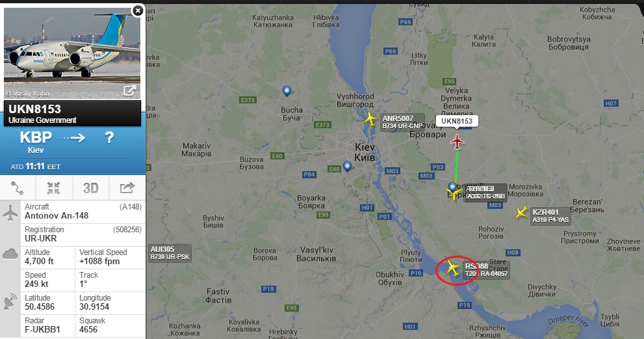
Task: Click the airplane icon beside Aircraft row
Action: 10,213
